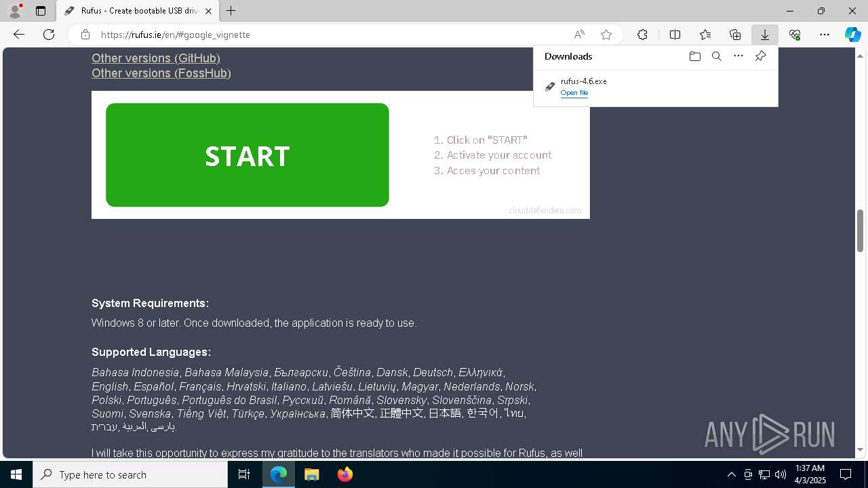Click the green START ad button

point(248,155)
